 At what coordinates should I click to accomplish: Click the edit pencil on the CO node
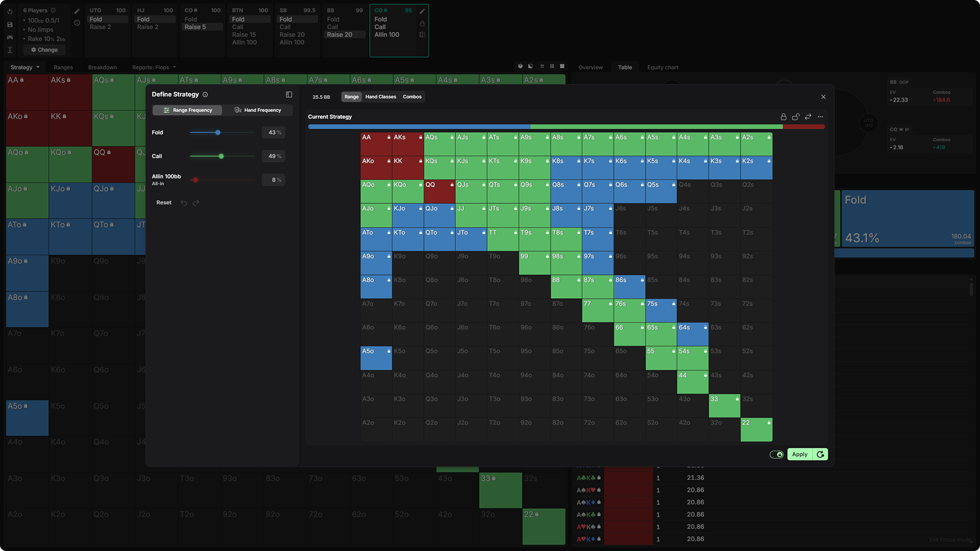point(422,11)
